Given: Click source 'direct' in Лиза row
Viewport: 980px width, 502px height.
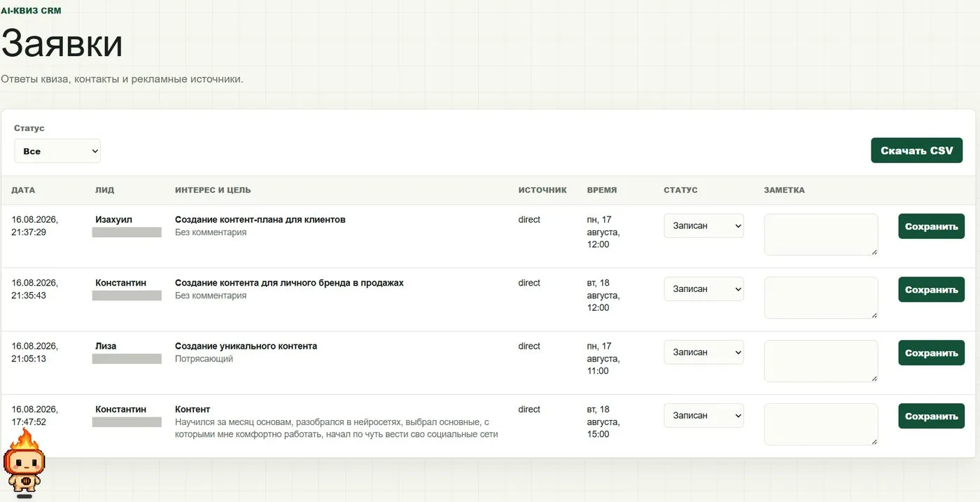Looking at the screenshot, I should tap(529, 346).
